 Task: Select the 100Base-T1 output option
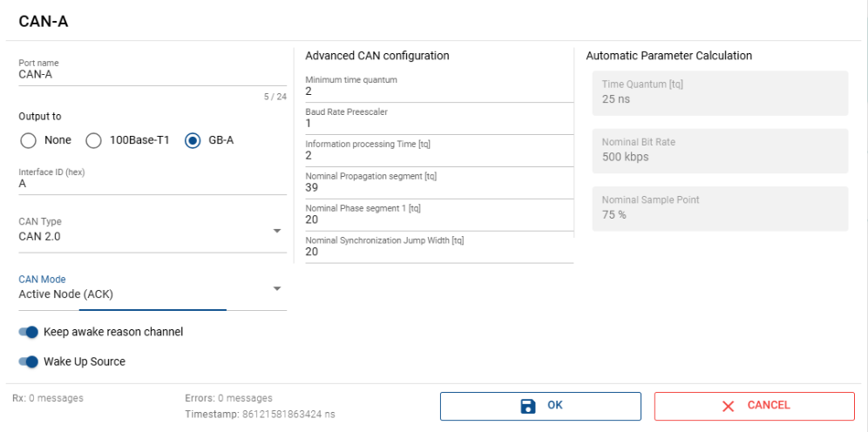click(94, 140)
